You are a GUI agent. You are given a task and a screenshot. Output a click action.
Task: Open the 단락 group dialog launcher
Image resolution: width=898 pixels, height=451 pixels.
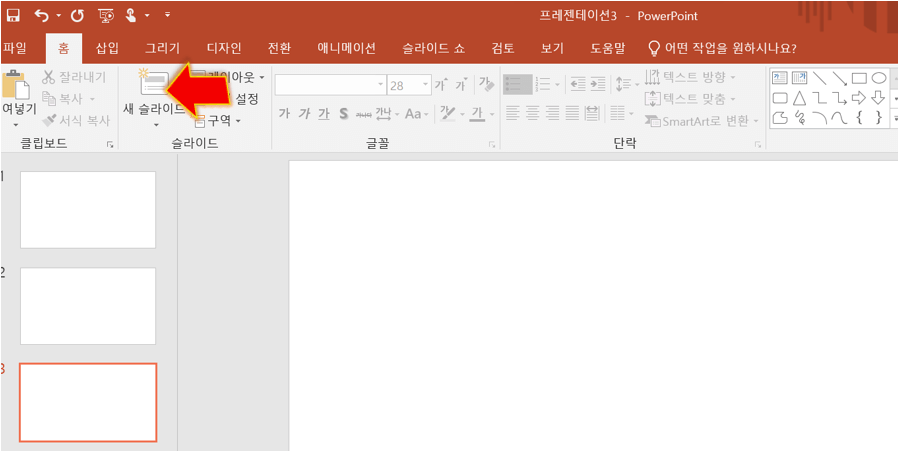758,146
